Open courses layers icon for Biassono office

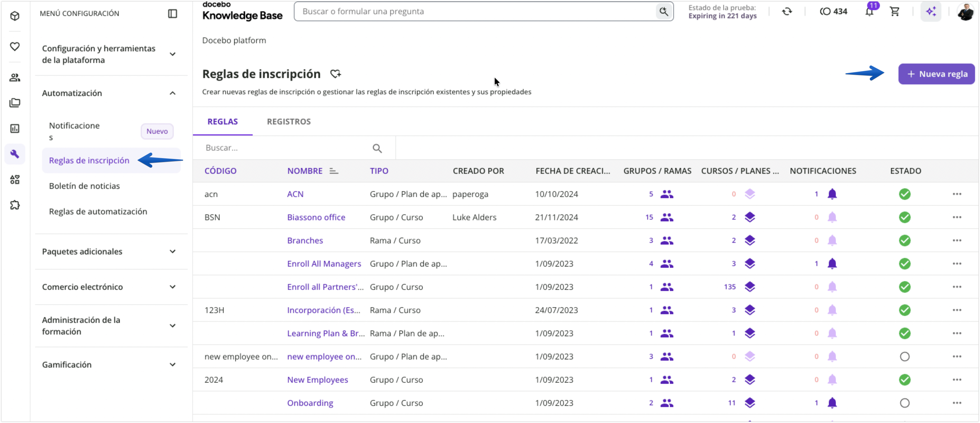point(750,217)
